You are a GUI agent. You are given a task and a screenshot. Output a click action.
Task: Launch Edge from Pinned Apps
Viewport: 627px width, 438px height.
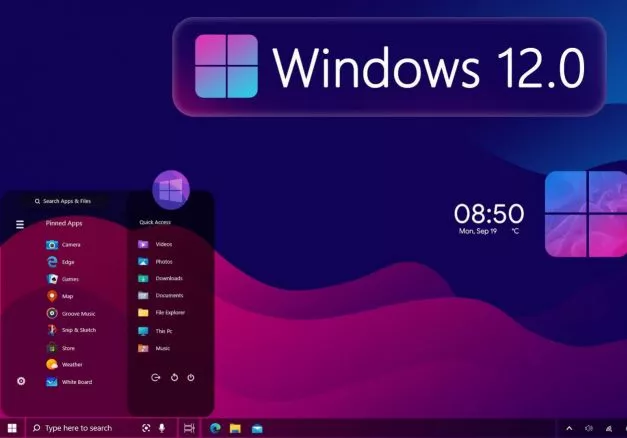(x=52, y=262)
